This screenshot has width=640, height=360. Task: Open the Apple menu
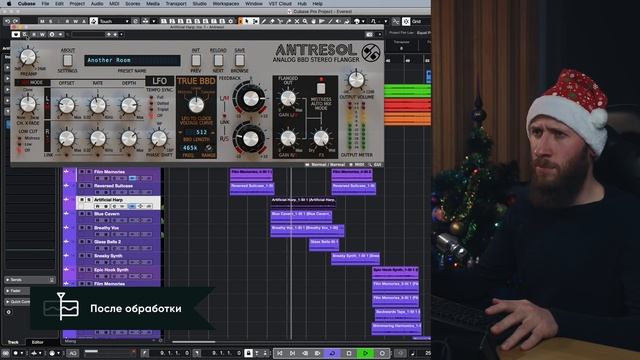9,3
